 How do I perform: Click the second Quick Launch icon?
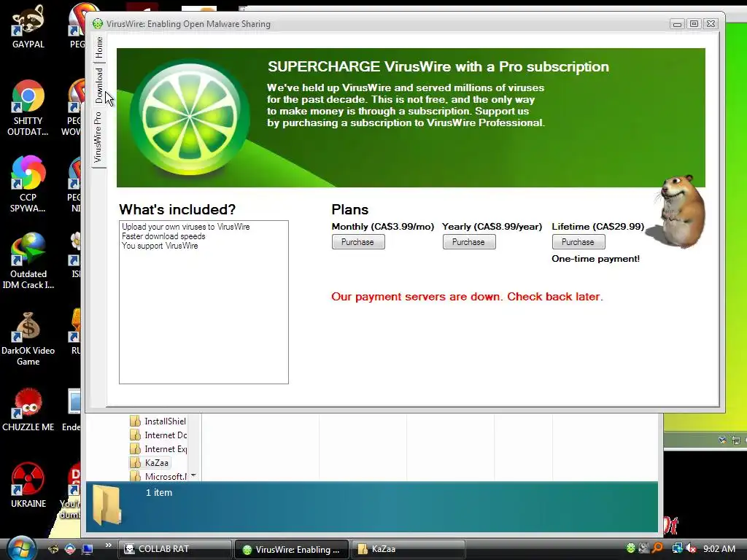click(x=71, y=548)
